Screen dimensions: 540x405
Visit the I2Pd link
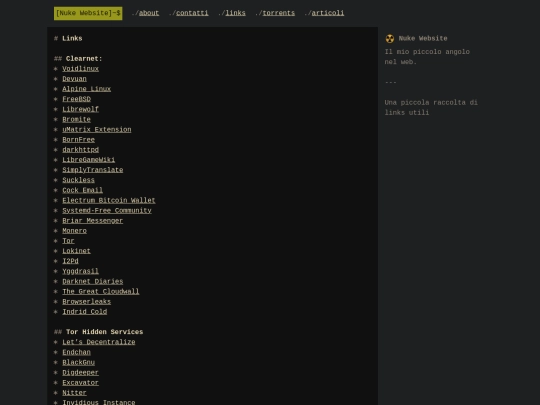(70, 261)
